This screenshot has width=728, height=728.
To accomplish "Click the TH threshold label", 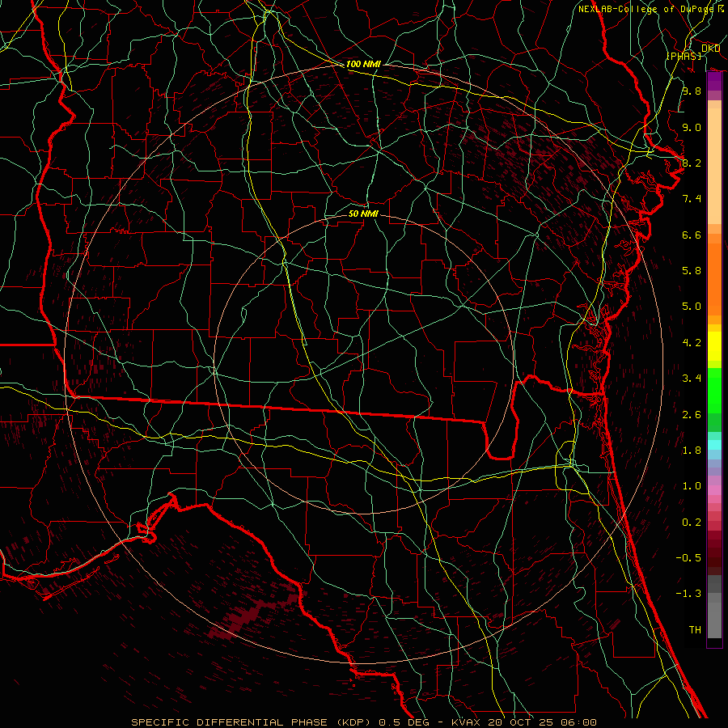I will (695, 629).
